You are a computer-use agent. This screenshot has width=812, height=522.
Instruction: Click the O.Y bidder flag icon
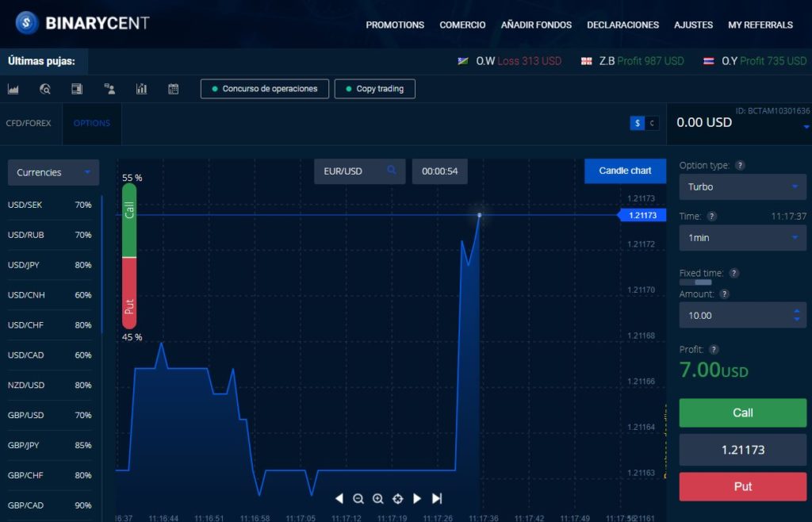pyautogui.click(x=708, y=61)
